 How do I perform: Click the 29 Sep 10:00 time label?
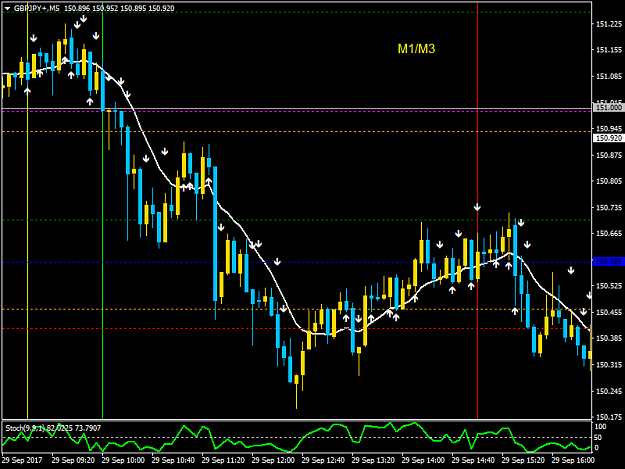(x=123, y=460)
